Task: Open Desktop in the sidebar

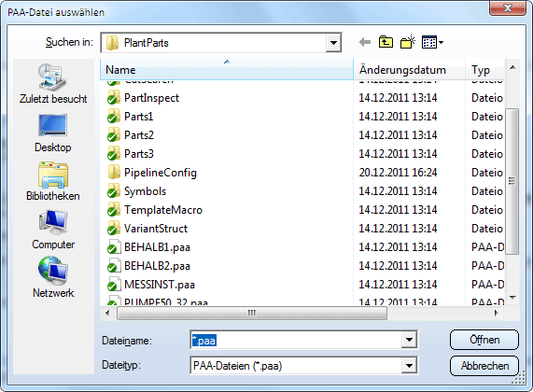Action: click(53, 133)
